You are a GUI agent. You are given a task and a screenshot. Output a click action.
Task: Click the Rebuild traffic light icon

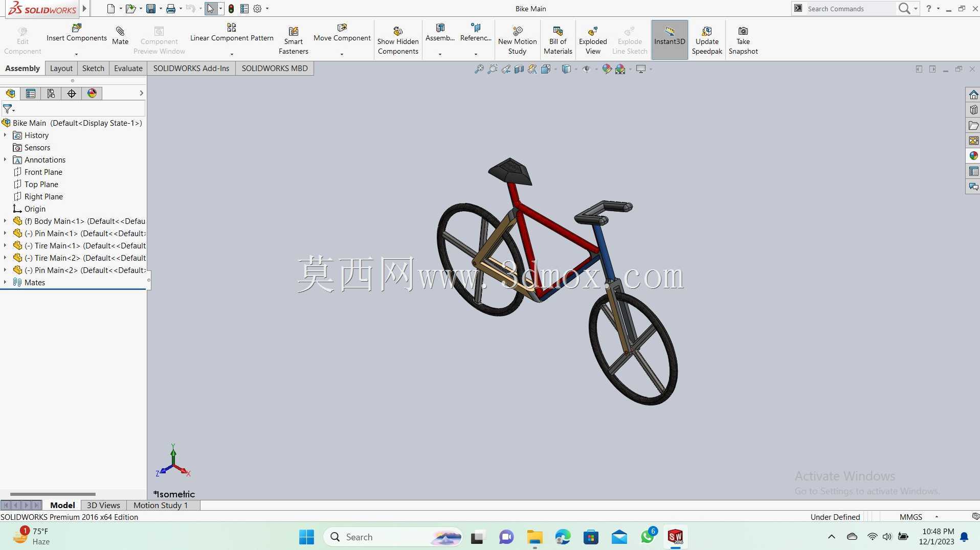pyautogui.click(x=231, y=9)
